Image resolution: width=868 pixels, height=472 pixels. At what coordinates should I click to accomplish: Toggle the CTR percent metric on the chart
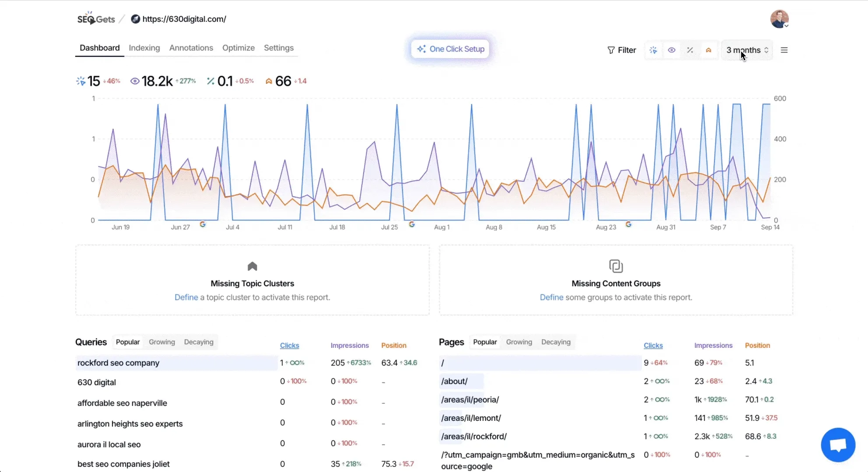[690, 50]
